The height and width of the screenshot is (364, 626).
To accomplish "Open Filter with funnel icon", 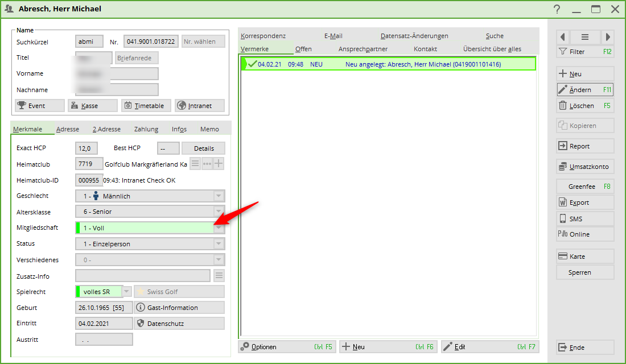I will click(x=585, y=52).
